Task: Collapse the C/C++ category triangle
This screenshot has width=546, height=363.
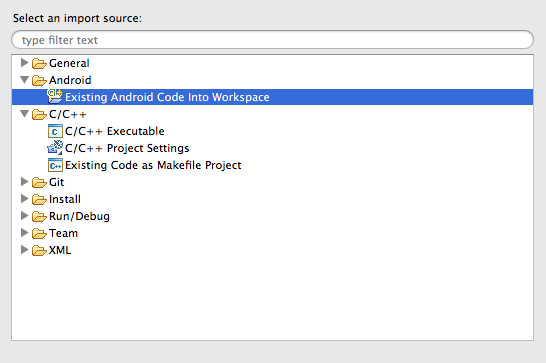Action: pos(24,114)
